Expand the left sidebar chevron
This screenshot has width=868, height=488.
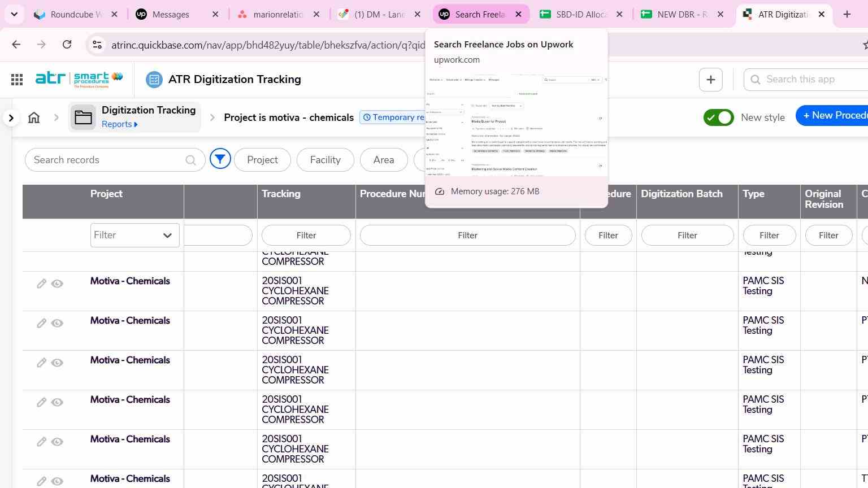(11, 117)
